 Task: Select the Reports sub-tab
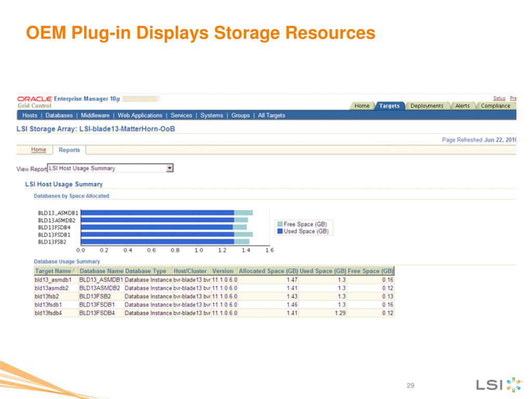pyautogui.click(x=69, y=150)
